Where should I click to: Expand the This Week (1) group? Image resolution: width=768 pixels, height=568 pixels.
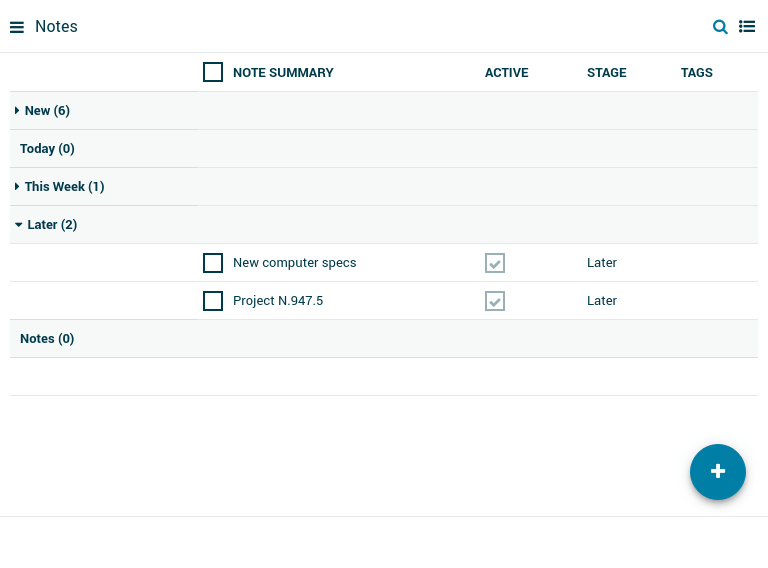[63, 187]
